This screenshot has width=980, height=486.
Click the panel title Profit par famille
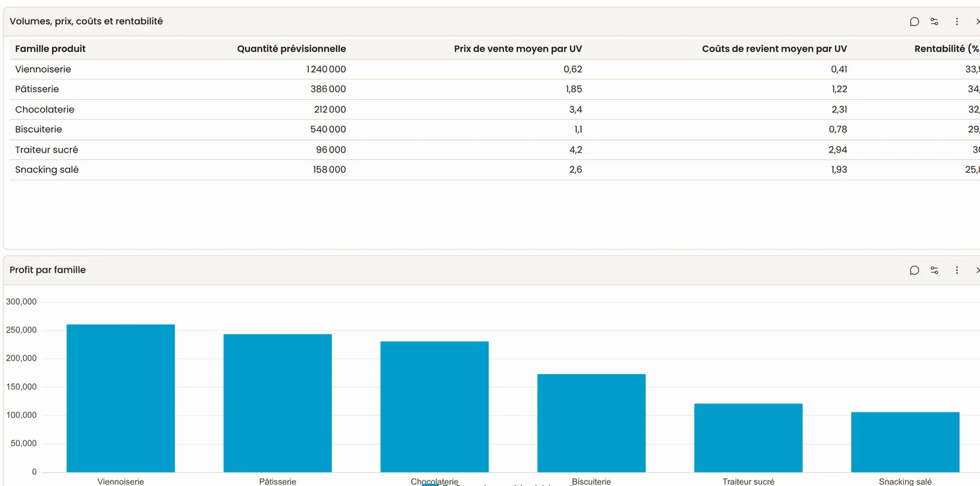pyautogui.click(x=48, y=270)
